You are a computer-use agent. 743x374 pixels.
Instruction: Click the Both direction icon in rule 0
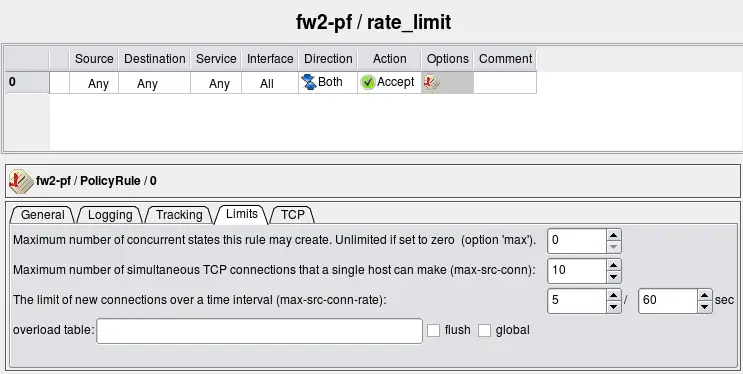(309, 82)
